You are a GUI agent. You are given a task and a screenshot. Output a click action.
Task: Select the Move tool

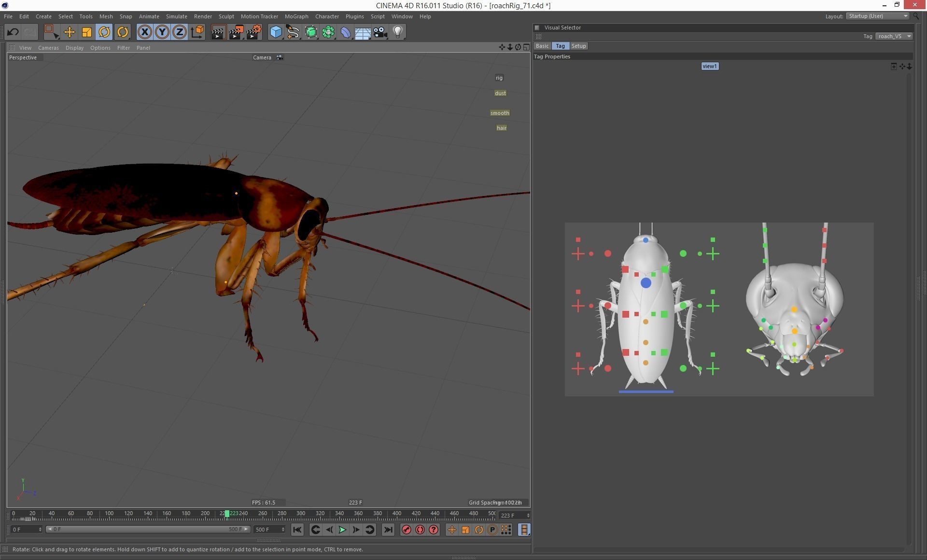70,32
